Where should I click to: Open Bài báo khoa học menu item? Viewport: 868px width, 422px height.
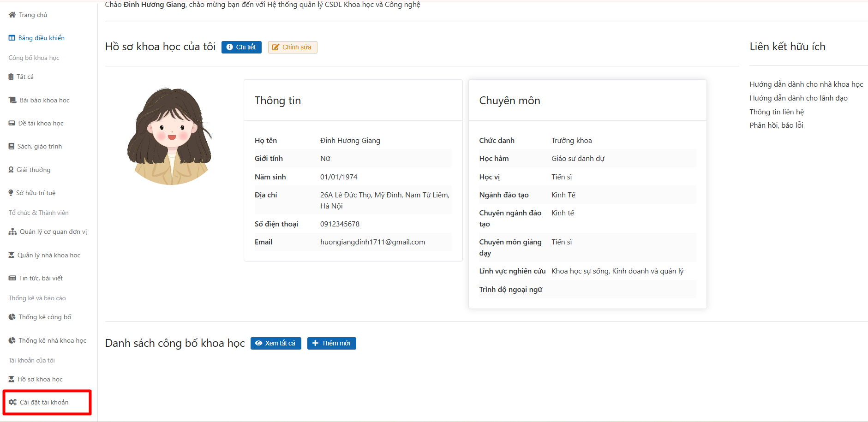coord(44,100)
